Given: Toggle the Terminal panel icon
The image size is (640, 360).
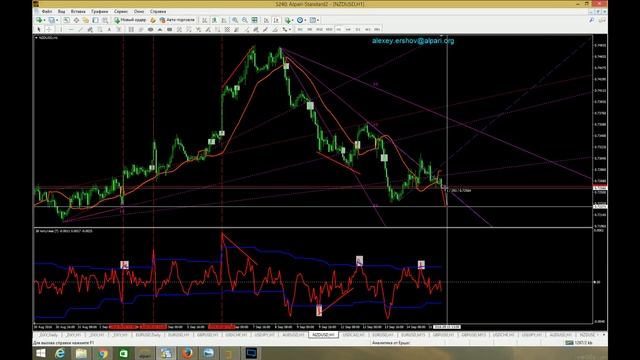Looking at the screenshot, I should pyautogui.click(x=95, y=20).
